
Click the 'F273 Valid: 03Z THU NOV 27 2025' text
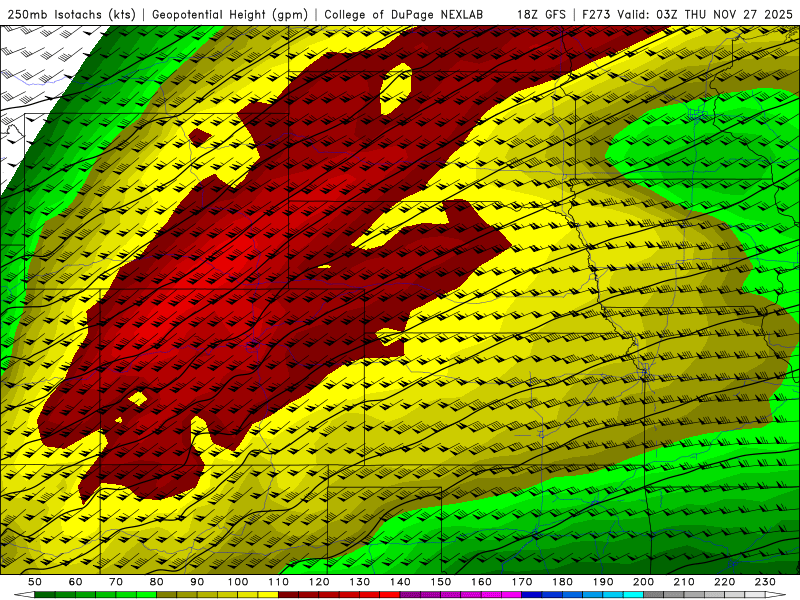[x=687, y=15]
